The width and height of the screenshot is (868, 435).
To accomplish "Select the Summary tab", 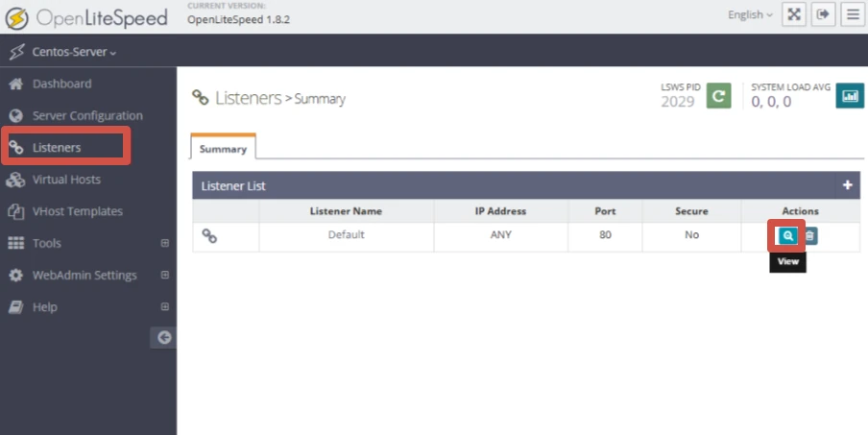I will pyautogui.click(x=223, y=148).
